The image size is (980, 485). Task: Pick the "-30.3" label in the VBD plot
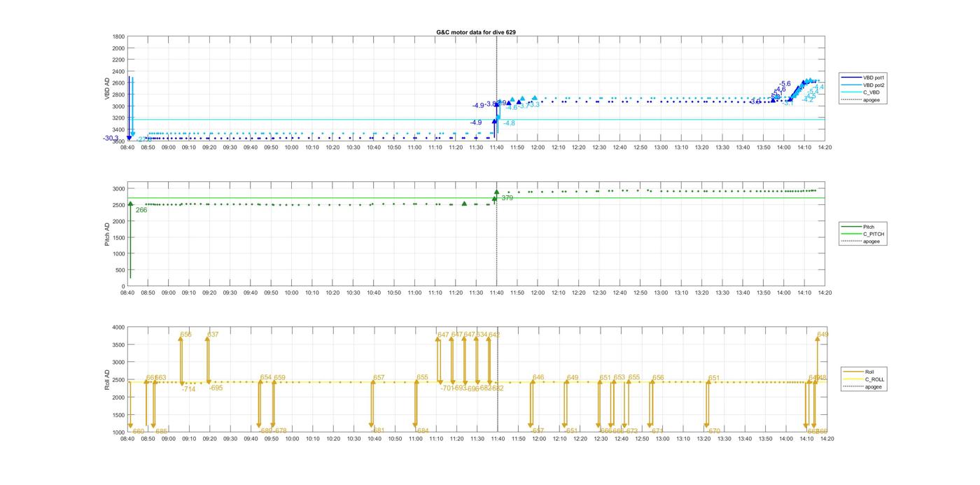click(x=111, y=139)
